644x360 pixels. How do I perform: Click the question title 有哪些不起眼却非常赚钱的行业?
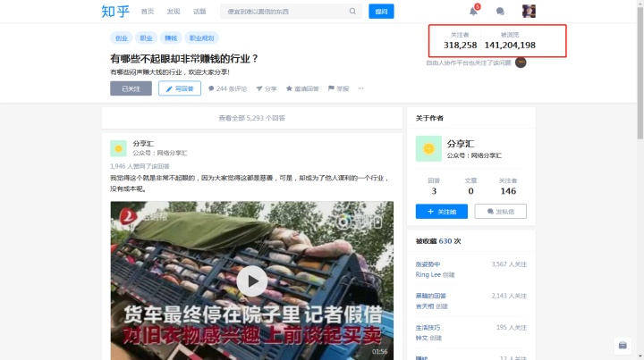click(184, 59)
